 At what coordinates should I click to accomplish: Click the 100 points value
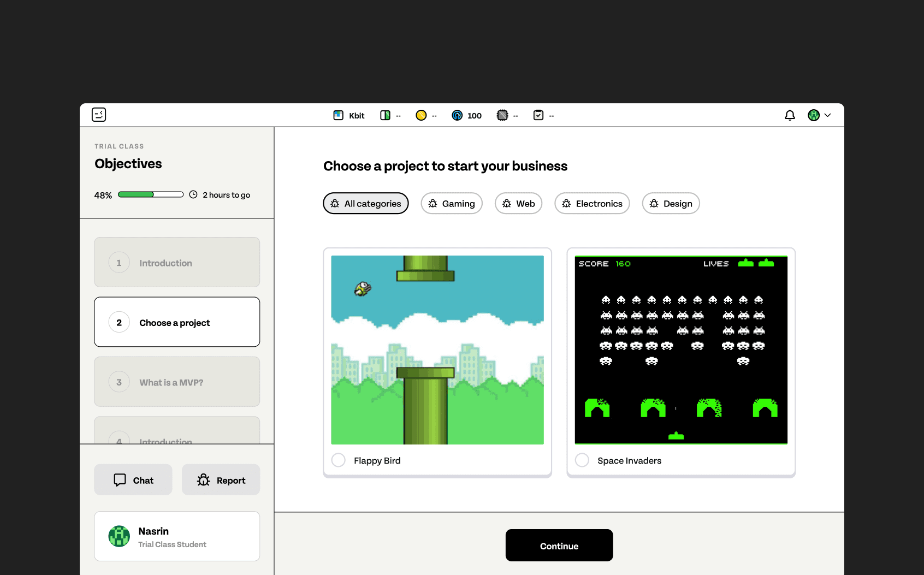[x=475, y=116]
